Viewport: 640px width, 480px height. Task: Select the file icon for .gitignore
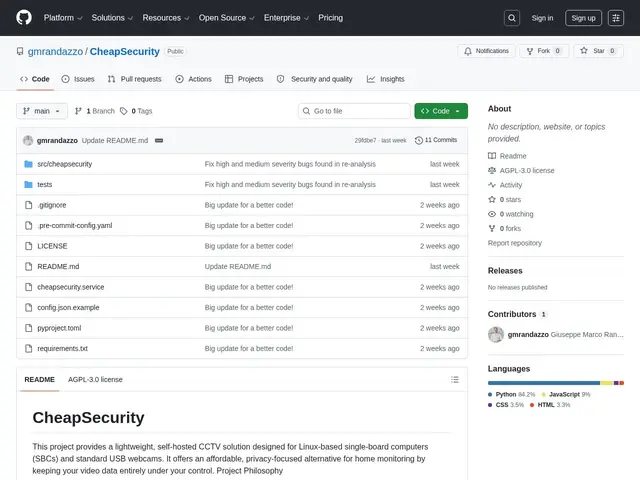pyautogui.click(x=29, y=205)
